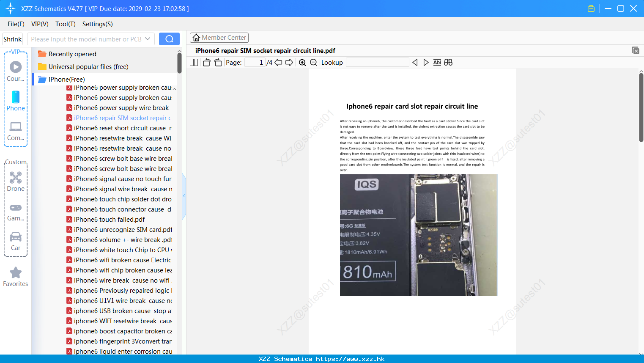Collapse the left panel with divider handle
The width and height of the screenshot is (644, 363).
click(184, 196)
